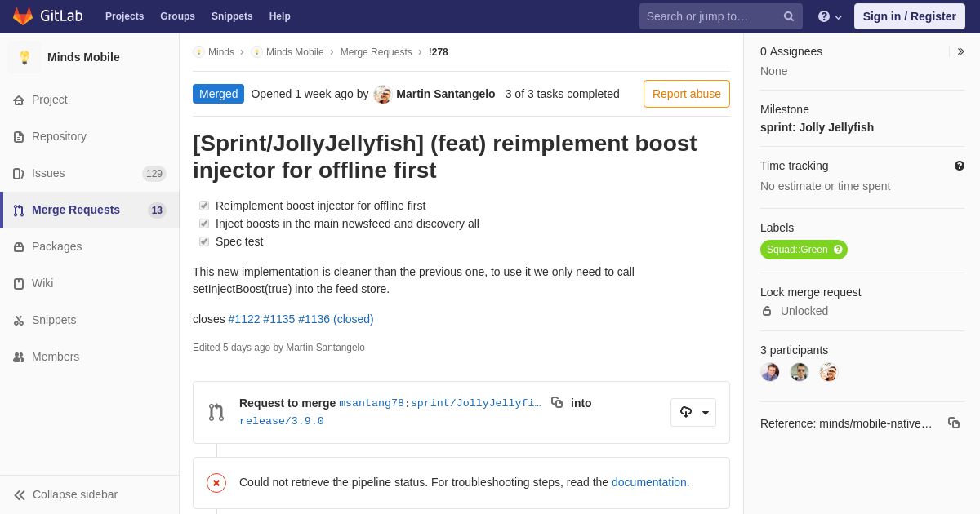Screen dimensions: 980x514
Task: Click the Minds Mobile breadcrumb link
Action: (295, 52)
